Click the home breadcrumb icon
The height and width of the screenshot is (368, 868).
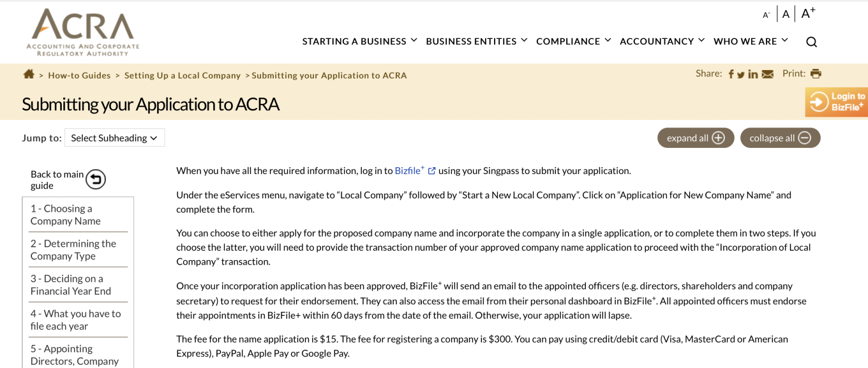click(x=29, y=74)
